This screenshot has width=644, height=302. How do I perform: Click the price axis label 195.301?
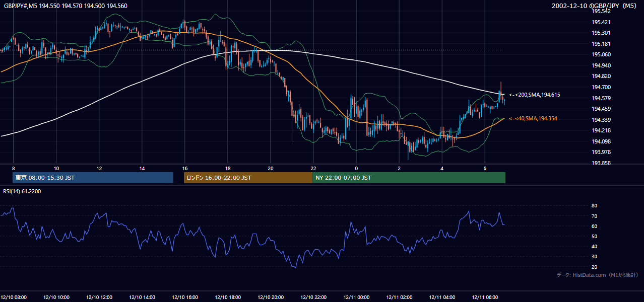pyautogui.click(x=601, y=33)
